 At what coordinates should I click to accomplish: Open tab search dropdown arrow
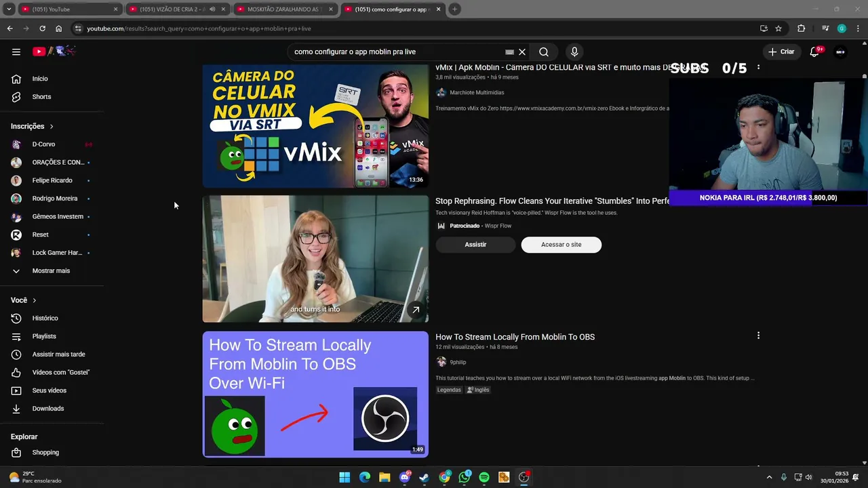pyautogui.click(x=8, y=9)
